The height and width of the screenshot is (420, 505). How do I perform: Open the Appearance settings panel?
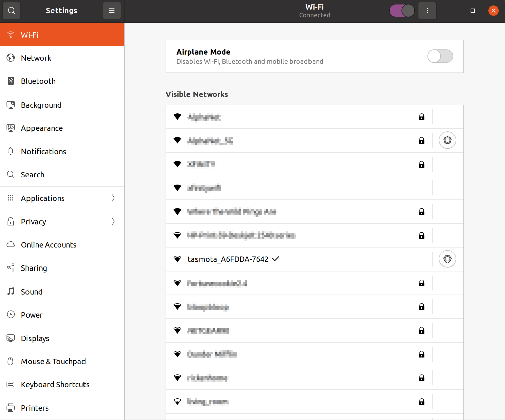coord(42,128)
